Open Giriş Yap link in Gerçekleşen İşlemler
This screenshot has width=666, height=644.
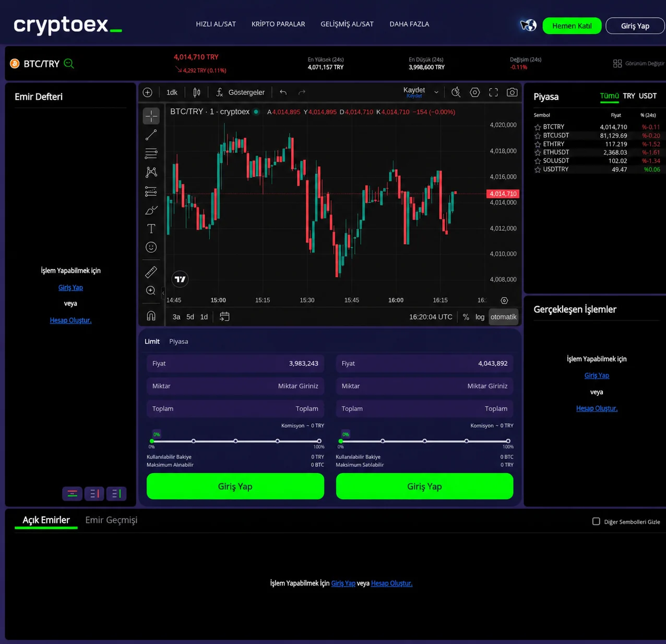(597, 376)
